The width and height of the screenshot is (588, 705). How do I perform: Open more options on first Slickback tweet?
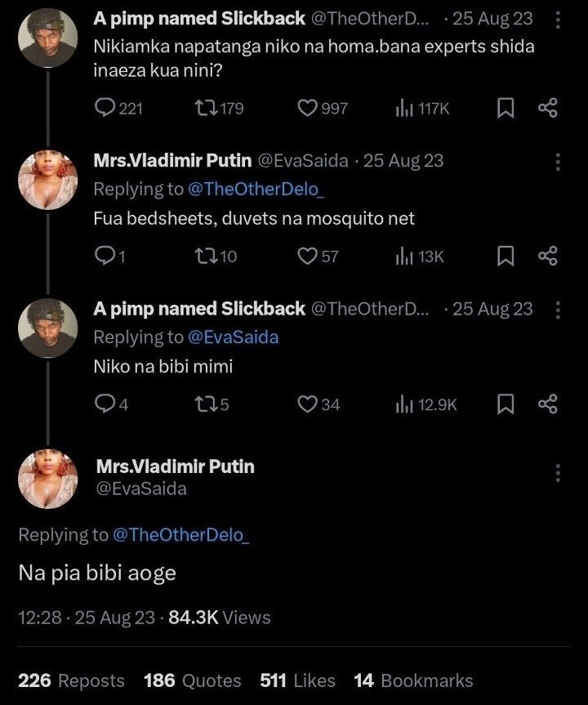click(x=558, y=20)
